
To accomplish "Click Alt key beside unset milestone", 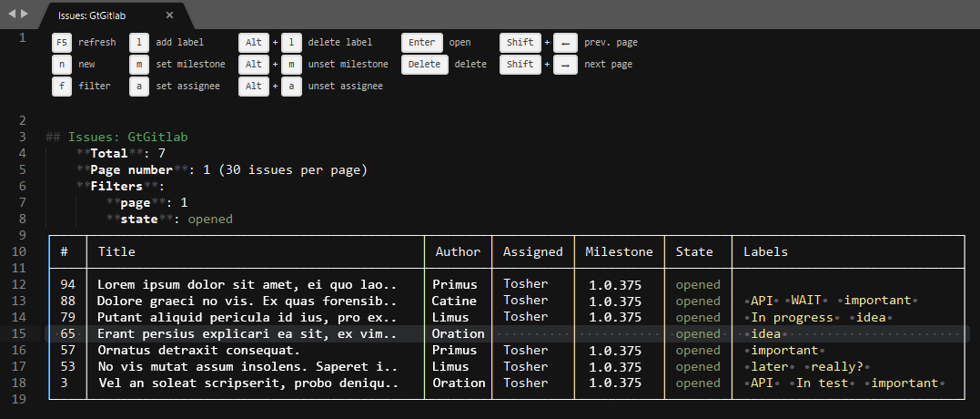I will click(254, 65).
